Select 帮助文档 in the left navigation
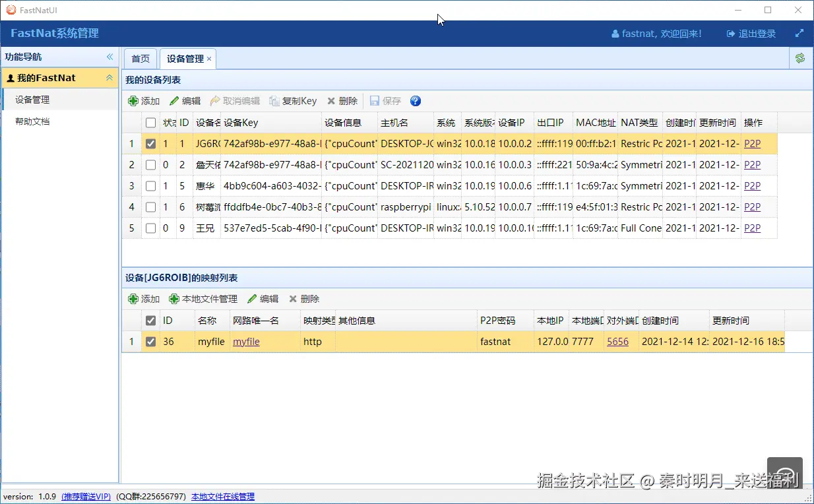Screen dimensions: 814x504 click(x=34, y=122)
